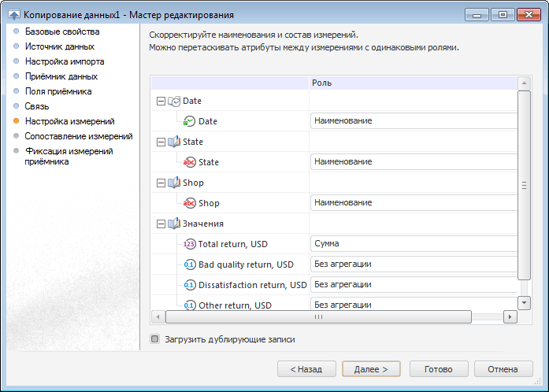Collapse the State dimension node
This screenshot has width=549, height=392.
161,142
